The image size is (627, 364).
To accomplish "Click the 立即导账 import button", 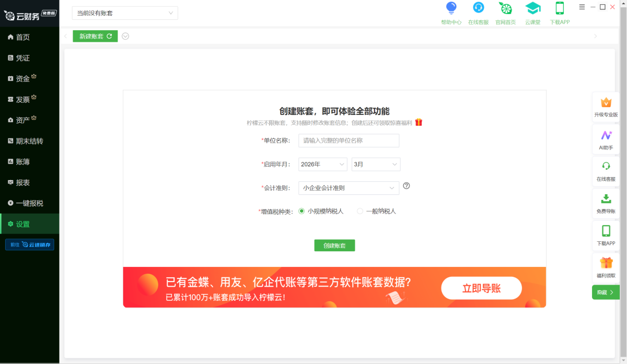I will click(481, 288).
